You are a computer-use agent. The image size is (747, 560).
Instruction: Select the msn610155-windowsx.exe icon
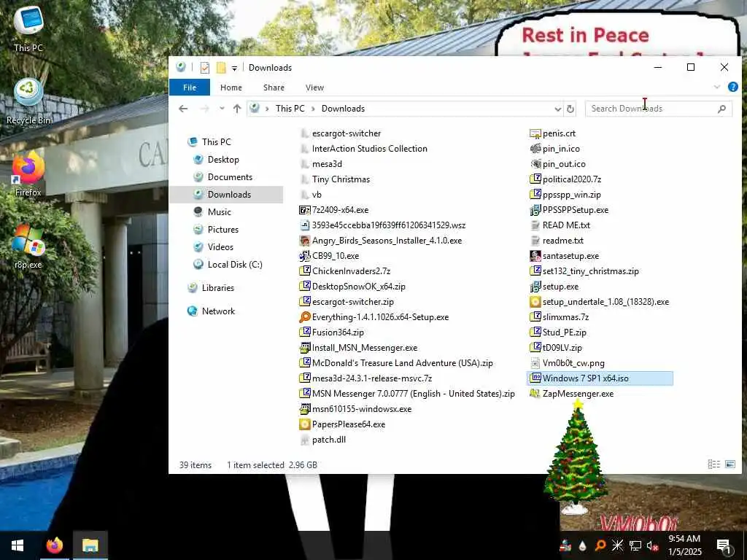point(304,409)
